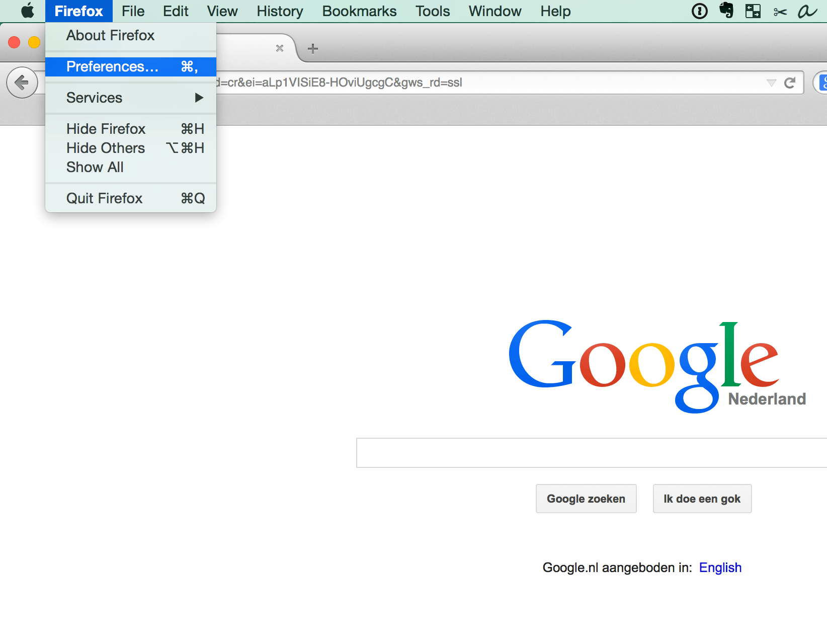827x644 pixels.
Task: Click the 1Password menu bar icon
Action: point(699,11)
